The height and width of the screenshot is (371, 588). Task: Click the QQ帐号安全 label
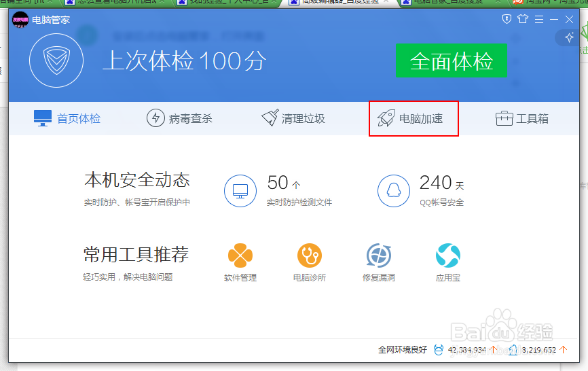(442, 202)
